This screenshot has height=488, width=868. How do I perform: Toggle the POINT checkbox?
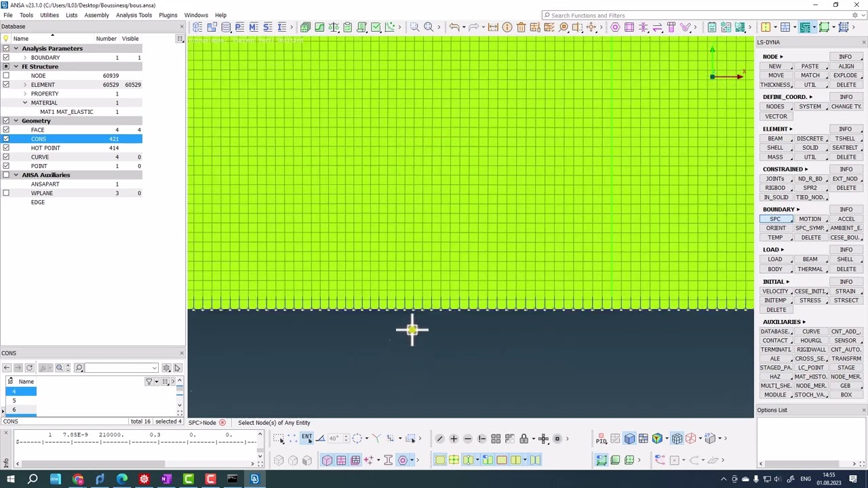[6, 166]
